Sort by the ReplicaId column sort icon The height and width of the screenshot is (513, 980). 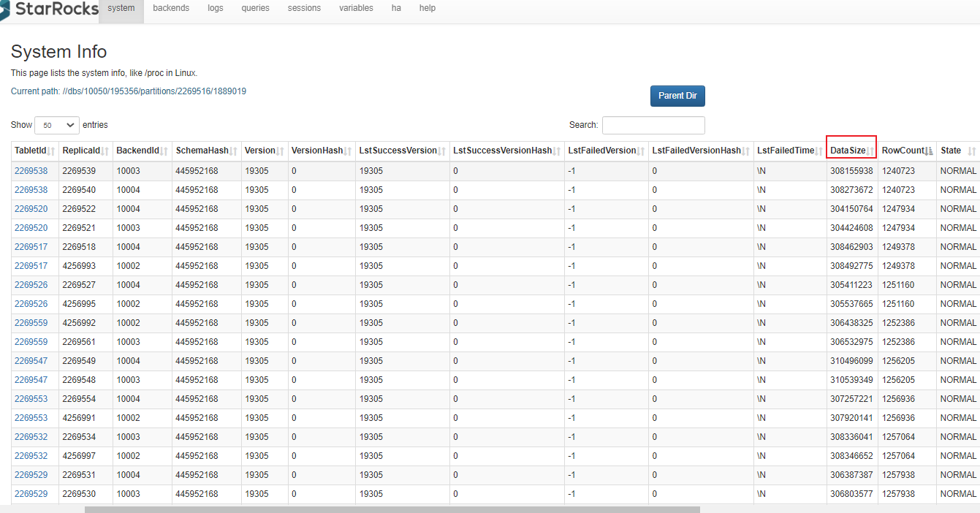tap(105, 151)
